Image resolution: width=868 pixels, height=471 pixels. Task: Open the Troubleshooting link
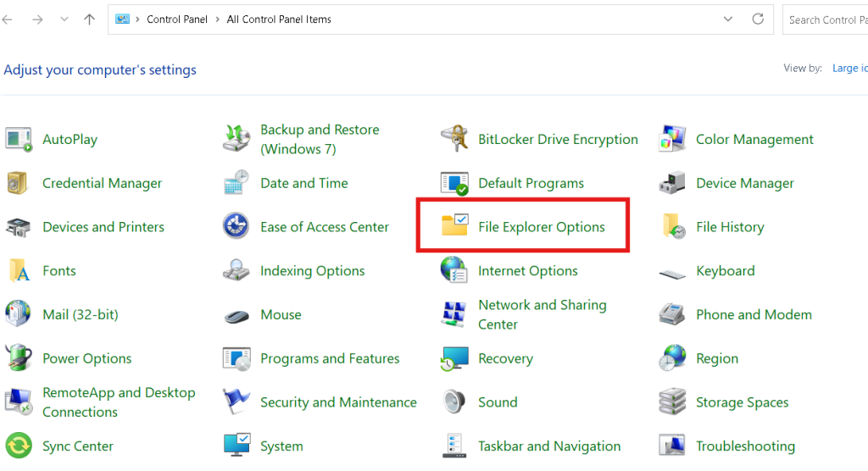pos(745,446)
